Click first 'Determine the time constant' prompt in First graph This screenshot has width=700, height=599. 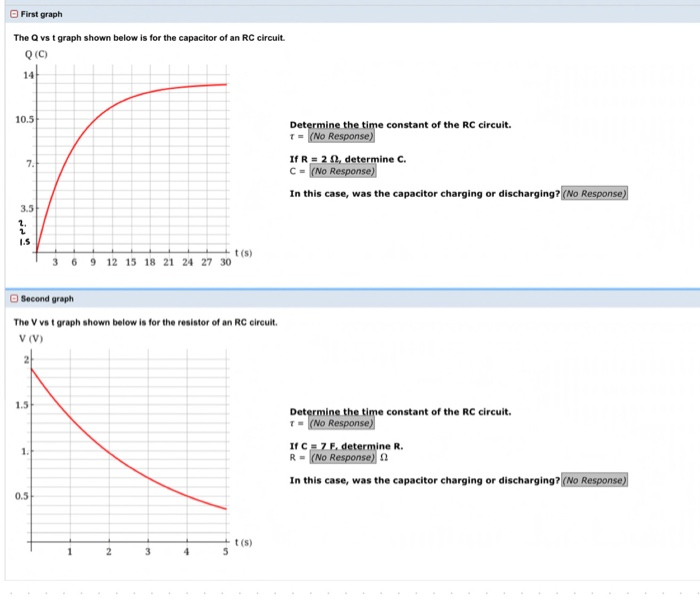[400, 125]
